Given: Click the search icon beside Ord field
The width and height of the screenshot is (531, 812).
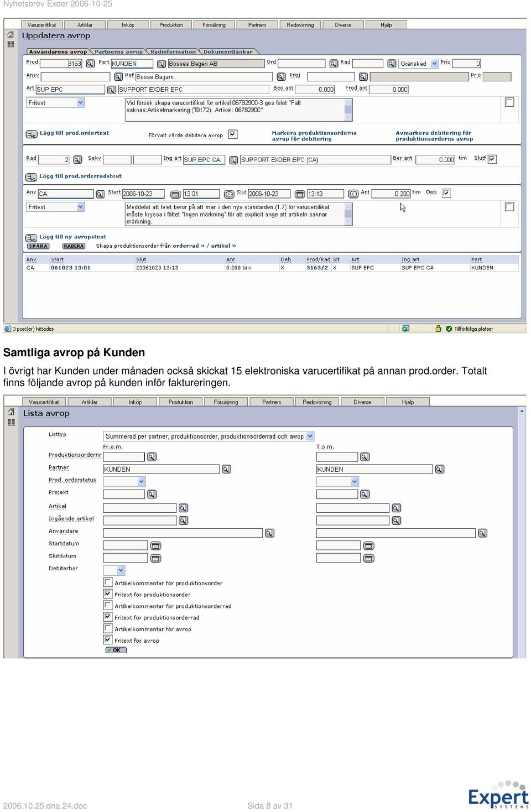Looking at the screenshot, I should pos(334,64).
